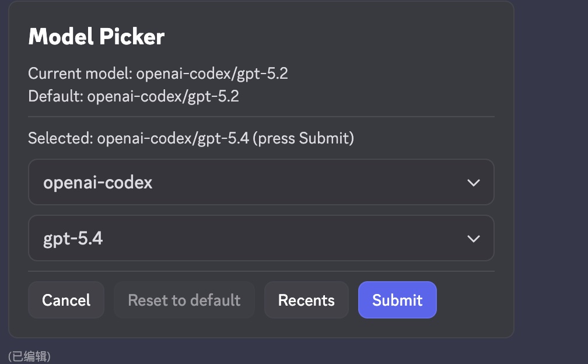Cancel the Model Picker dialog
Viewport: 588px width, 364px height.
[x=66, y=300]
